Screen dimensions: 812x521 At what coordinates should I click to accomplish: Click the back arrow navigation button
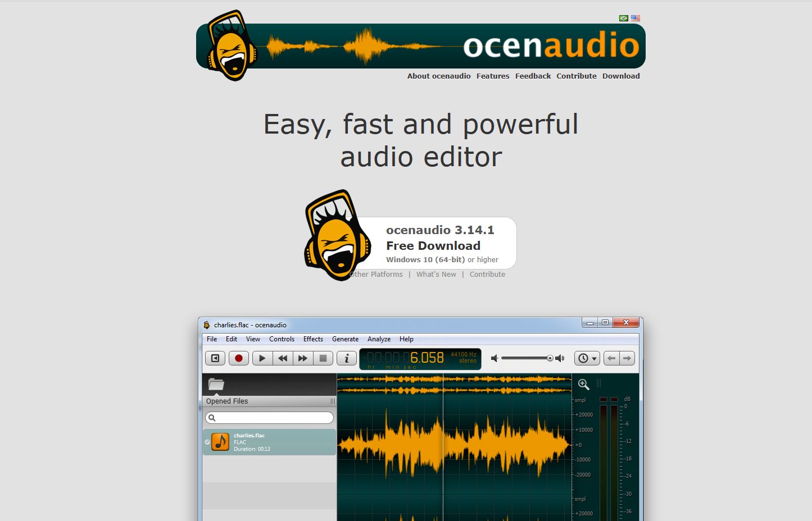[x=611, y=358]
